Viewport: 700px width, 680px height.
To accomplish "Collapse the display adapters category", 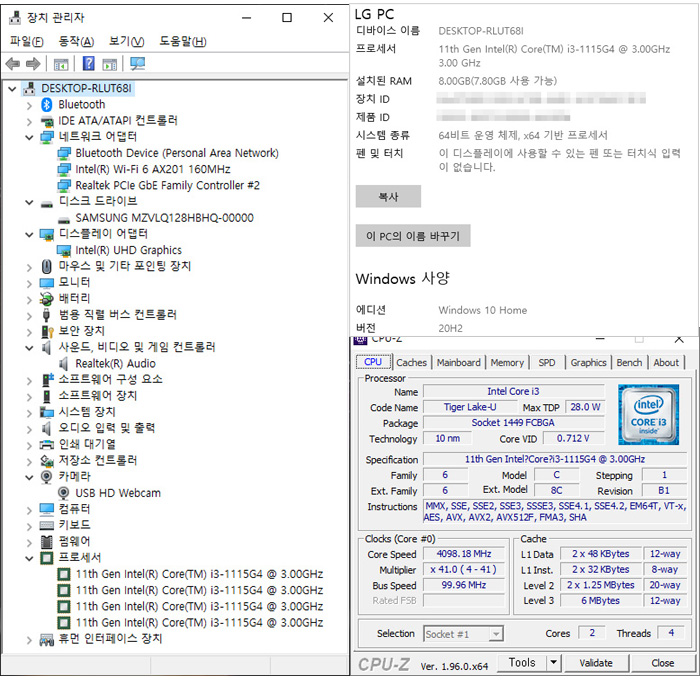I will coord(29,234).
